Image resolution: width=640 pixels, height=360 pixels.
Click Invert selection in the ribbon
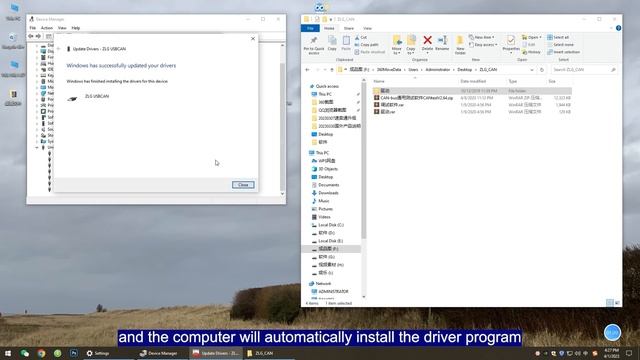(x=564, y=52)
